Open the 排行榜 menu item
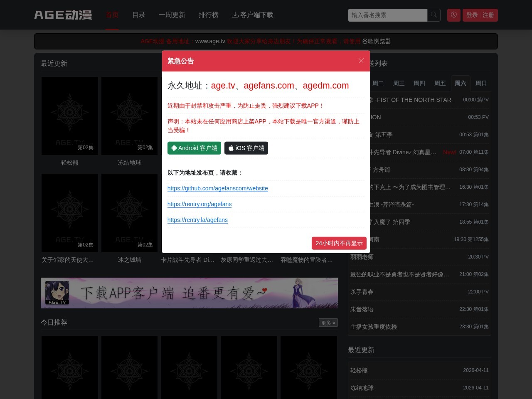The image size is (532, 399). point(208,15)
